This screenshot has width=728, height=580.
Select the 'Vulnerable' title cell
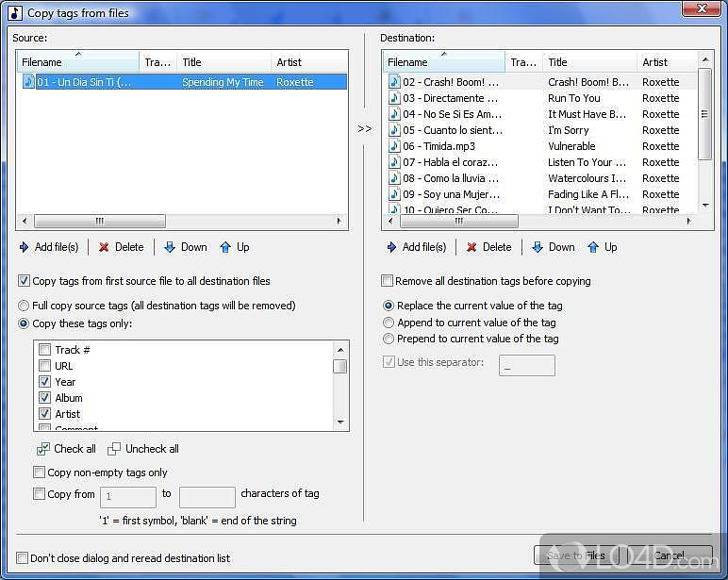(x=571, y=146)
